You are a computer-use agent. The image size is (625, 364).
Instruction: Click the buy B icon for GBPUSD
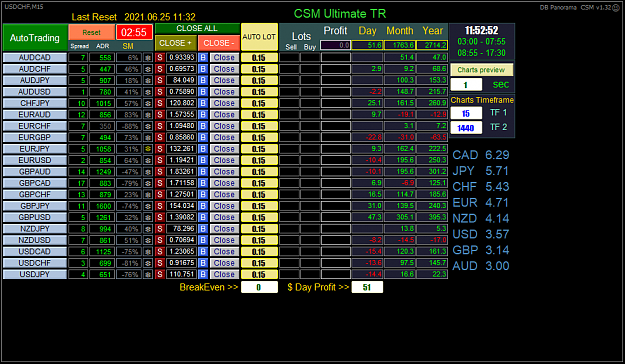[203, 217]
